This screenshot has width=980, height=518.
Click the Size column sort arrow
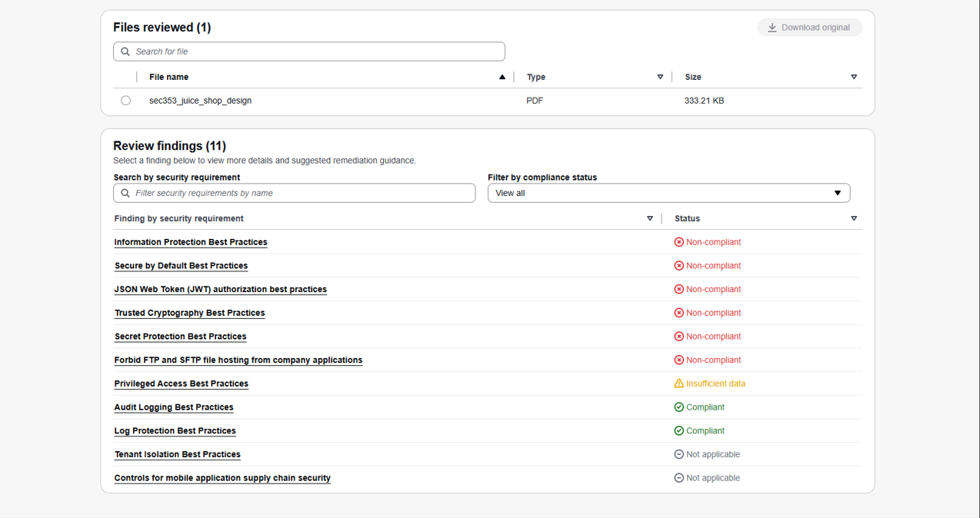854,77
